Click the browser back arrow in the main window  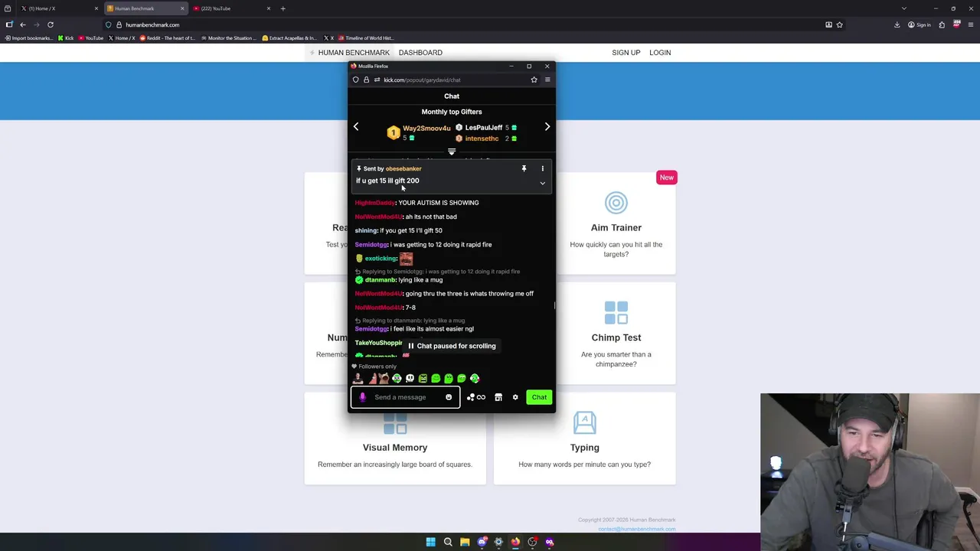coord(22,24)
